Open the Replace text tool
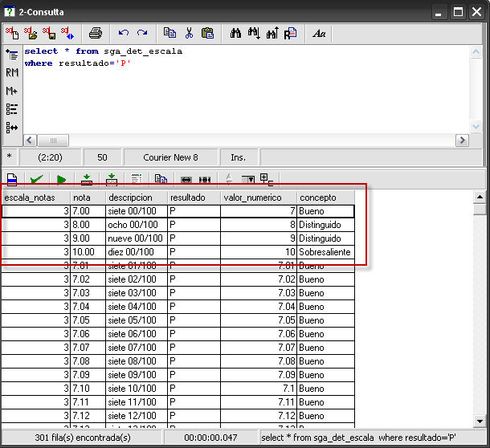 click(290, 33)
